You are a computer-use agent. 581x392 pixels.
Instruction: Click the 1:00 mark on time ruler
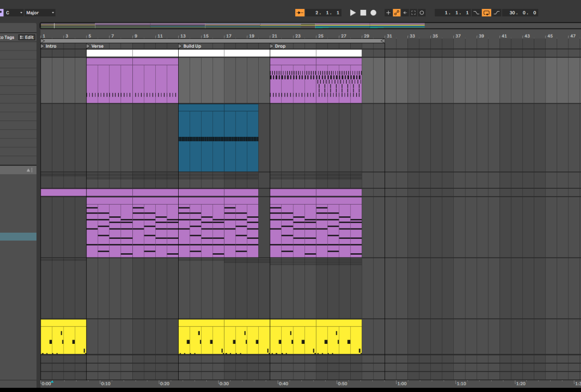pos(402,384)
